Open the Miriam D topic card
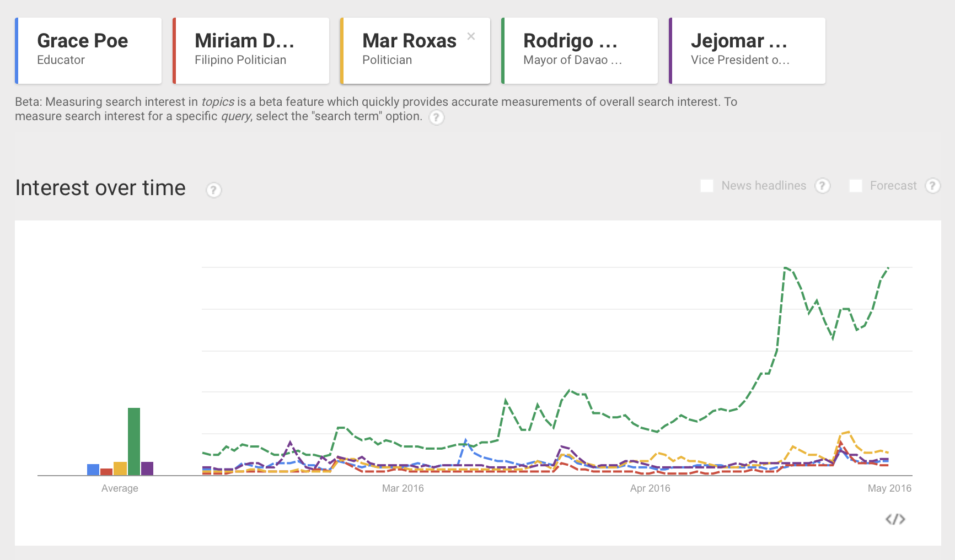This screenshot has width=955, height=560. tap(251, 50)
